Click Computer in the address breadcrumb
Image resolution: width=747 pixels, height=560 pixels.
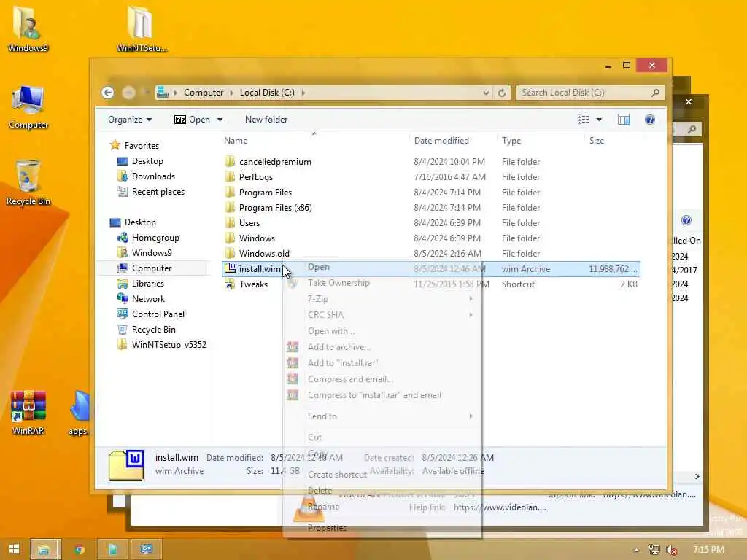pyautogui.click(x=204, y=93)
